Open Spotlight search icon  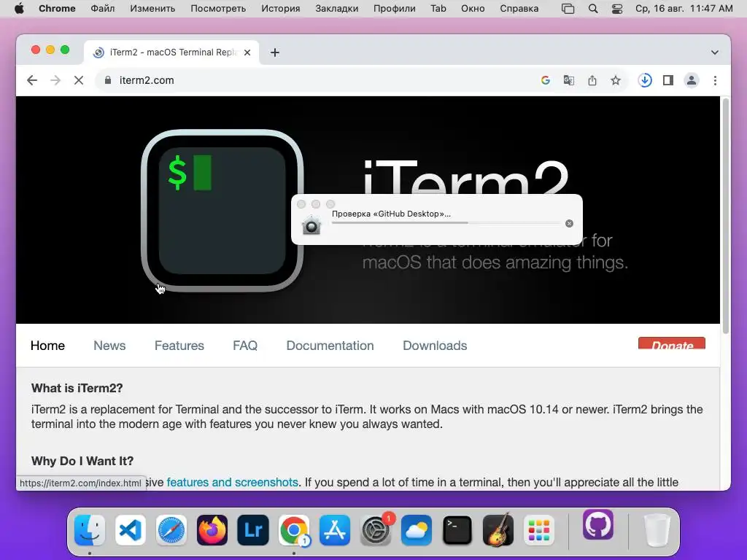click(x=593, y=9)
